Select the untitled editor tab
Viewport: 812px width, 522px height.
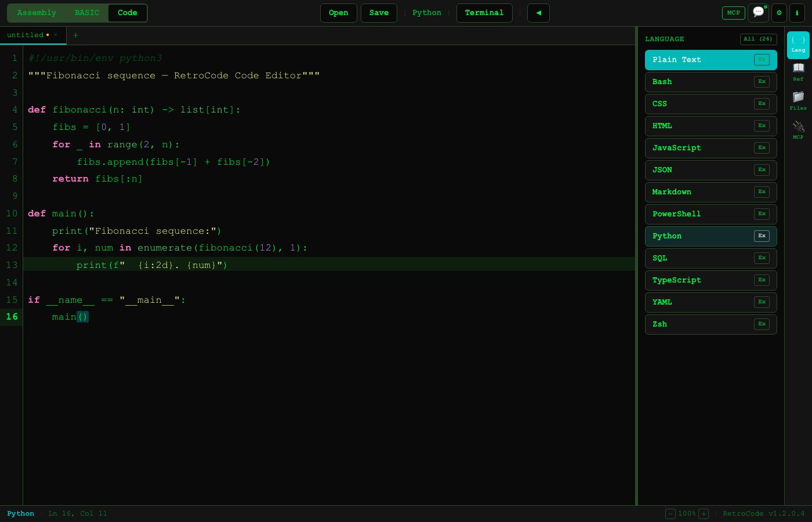pos(26,35)
